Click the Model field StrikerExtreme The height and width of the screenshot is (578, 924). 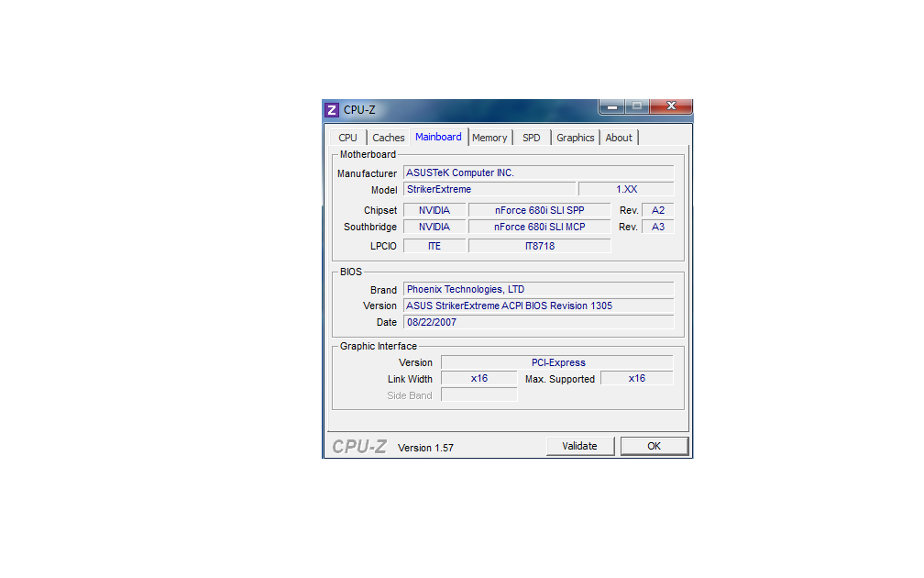(x=489, y=189)
